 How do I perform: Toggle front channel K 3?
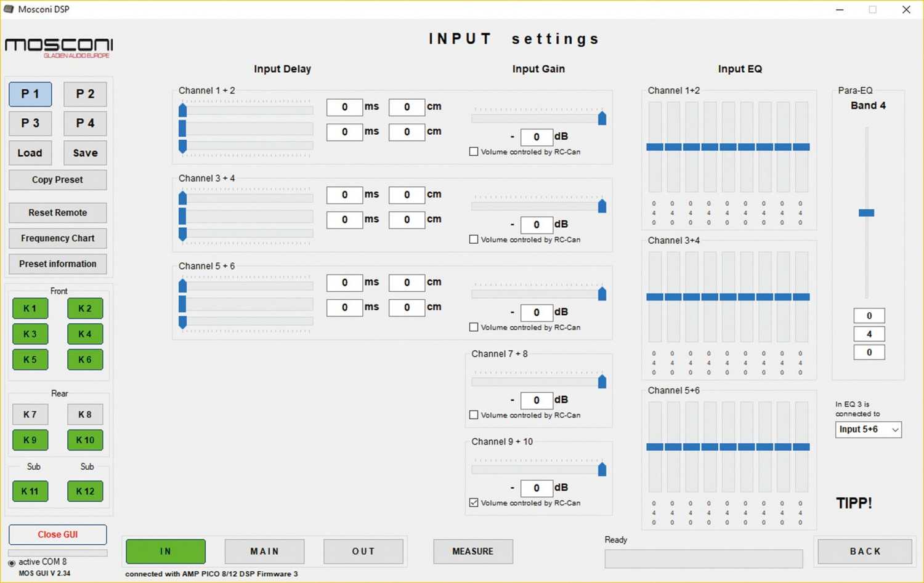click(x=30, y=334)
